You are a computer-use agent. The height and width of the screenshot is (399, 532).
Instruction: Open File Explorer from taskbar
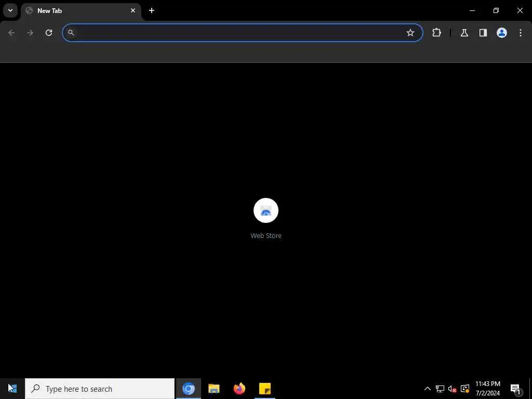pyautogui.click(x=214, y=389)
